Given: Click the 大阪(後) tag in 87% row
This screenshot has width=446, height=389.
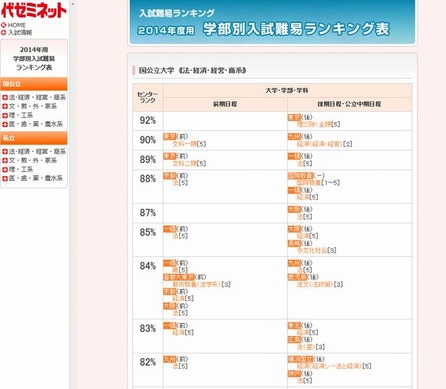Looking at the screenshot, I should pos(300,209).
